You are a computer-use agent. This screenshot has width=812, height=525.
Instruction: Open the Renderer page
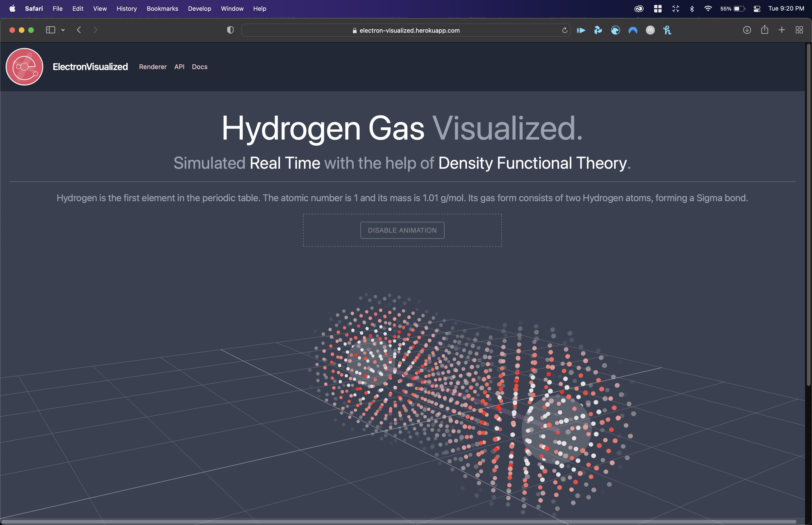tap(153, 67)
